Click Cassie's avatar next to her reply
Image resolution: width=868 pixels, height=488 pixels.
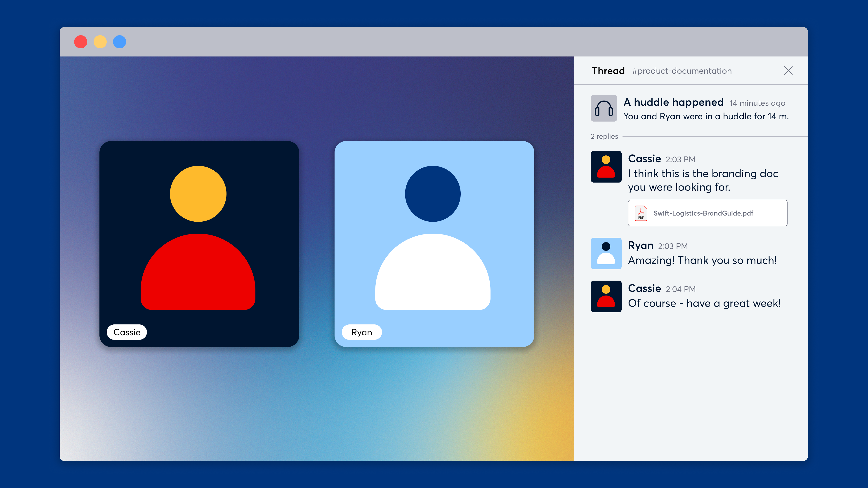[606, 167]
